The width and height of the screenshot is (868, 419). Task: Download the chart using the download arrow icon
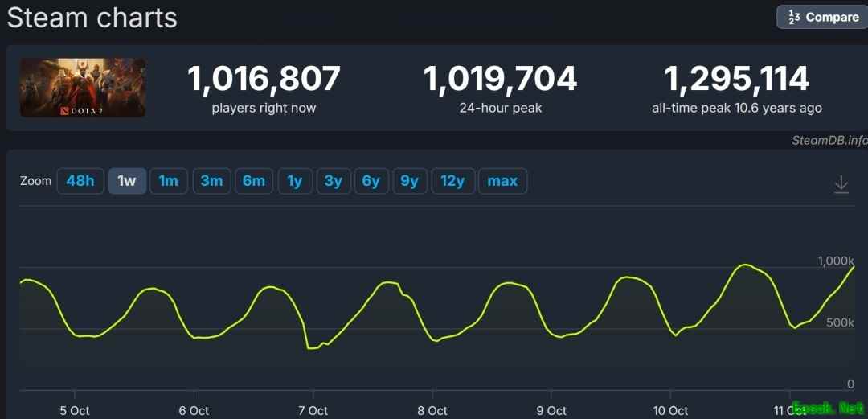click(841, 184)
